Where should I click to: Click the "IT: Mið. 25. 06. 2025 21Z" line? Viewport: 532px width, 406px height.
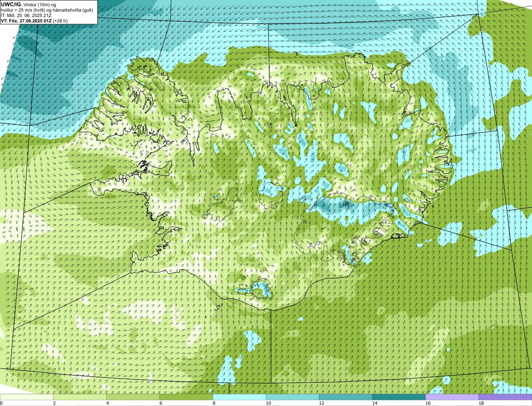[26, 15]
